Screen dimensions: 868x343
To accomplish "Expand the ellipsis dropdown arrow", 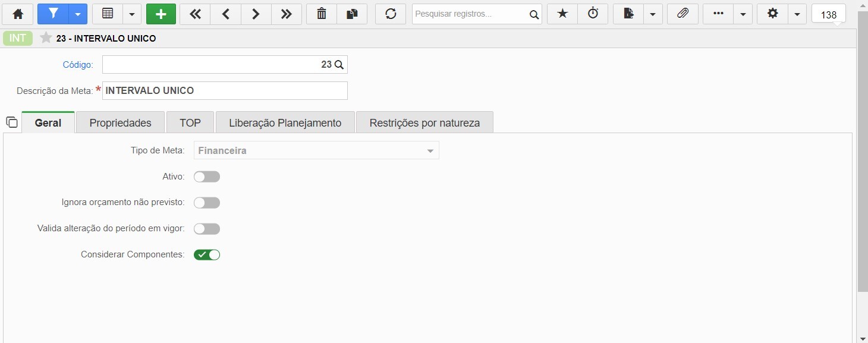I will pyautogui.click(x=743, y=14).
